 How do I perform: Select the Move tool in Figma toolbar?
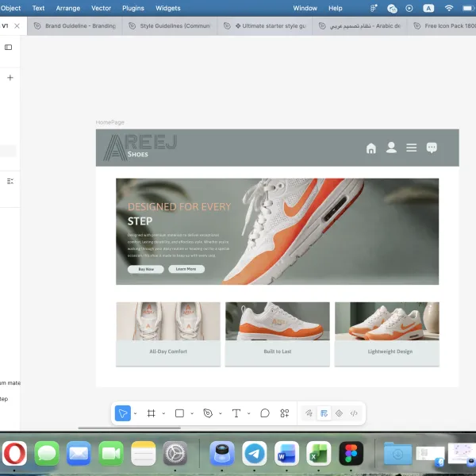tap(123, 413)
